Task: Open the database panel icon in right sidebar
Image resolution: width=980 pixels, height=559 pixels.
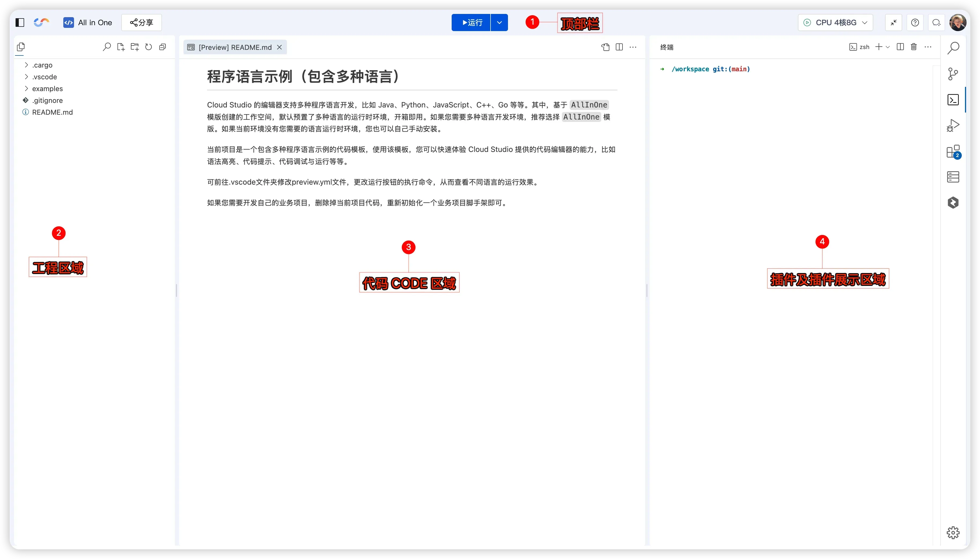Action: tap(953, 177)
